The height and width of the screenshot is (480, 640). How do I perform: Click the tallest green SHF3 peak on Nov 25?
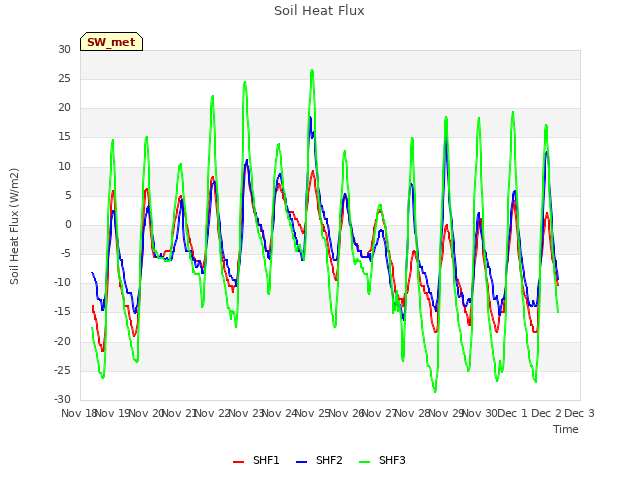point(312,71)
